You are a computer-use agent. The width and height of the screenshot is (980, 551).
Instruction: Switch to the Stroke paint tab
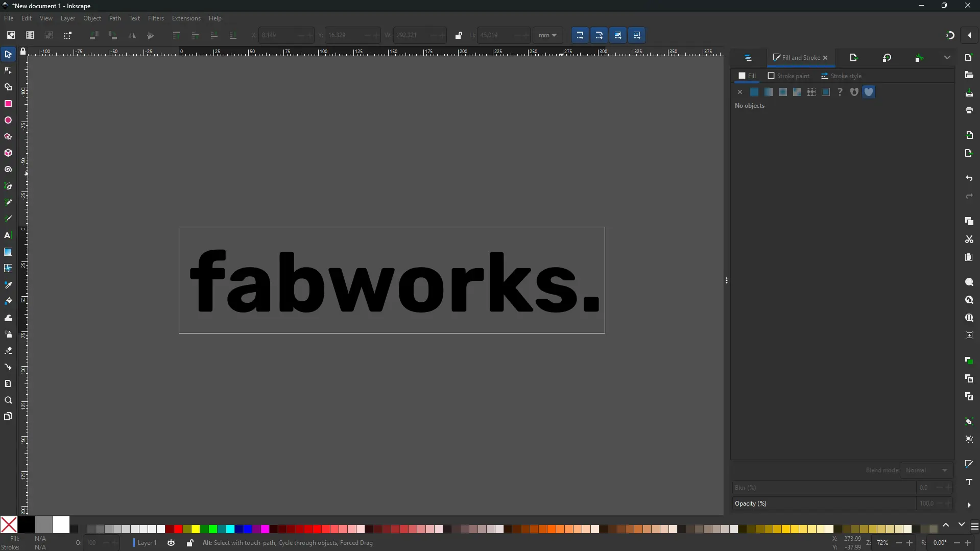pyautogui.click(x=788, y=76)
